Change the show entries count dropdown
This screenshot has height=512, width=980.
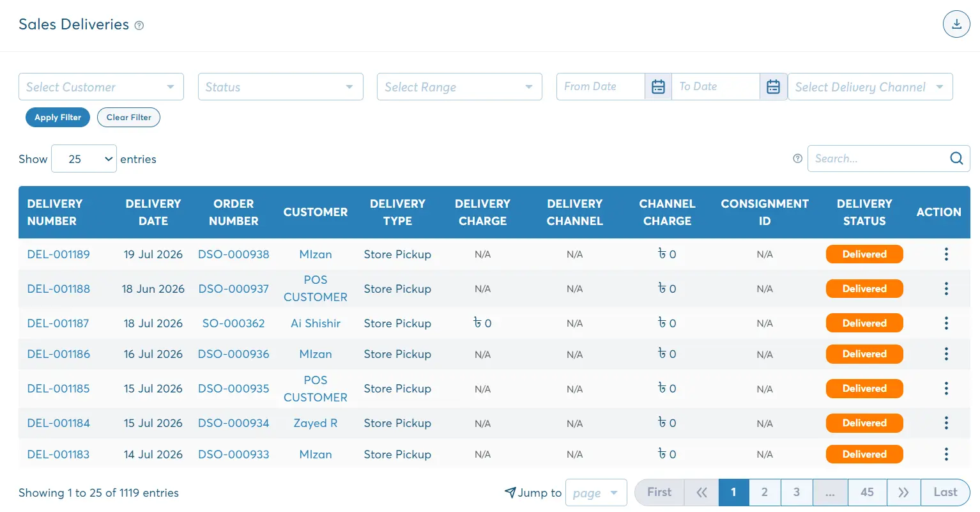[84, 159]
